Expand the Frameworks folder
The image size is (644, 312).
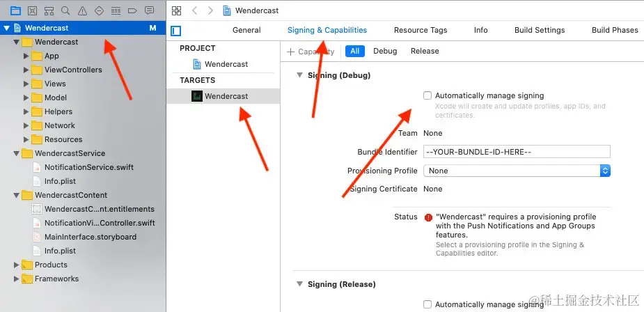tap(17, 279)
